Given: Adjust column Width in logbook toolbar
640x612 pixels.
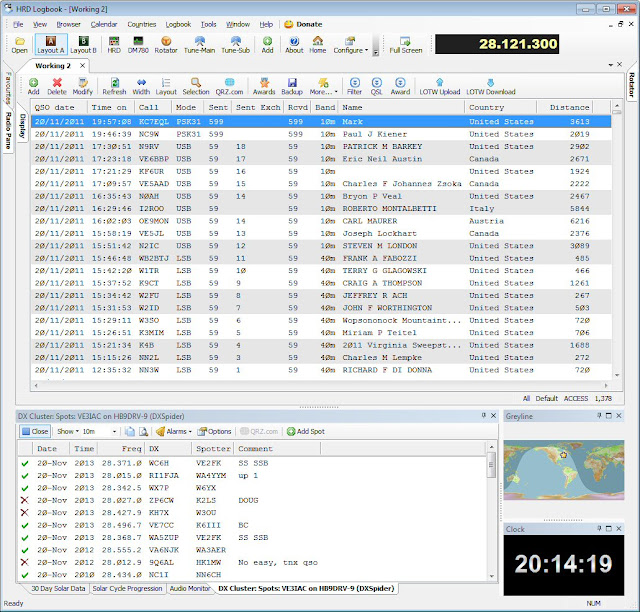Looking at the screenshot, I should (x=141, y=86).
